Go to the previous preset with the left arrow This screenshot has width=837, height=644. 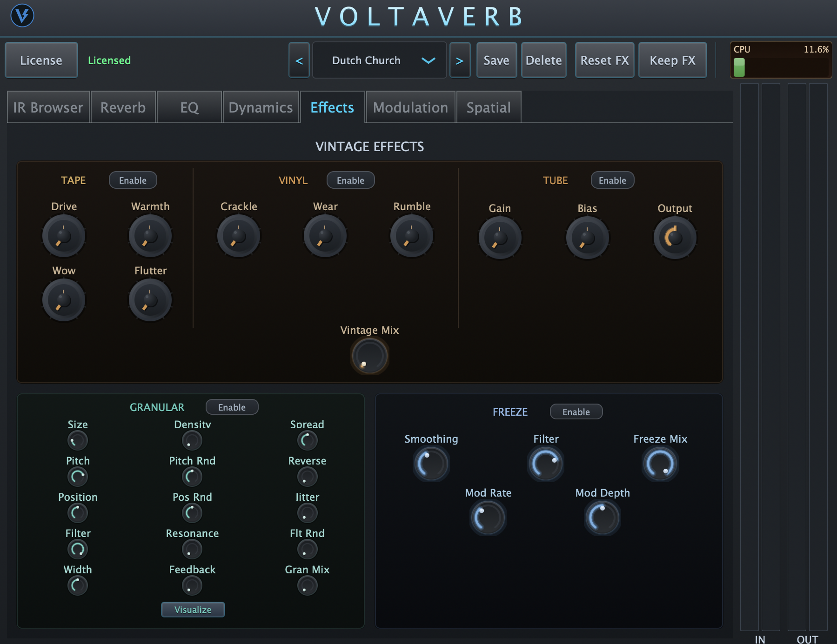(x=299, y=60)
